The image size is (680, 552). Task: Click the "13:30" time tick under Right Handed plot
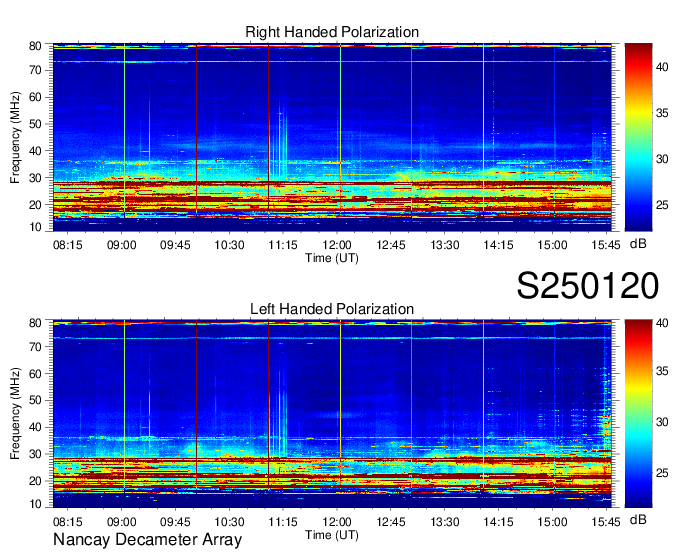pos(445,245)
